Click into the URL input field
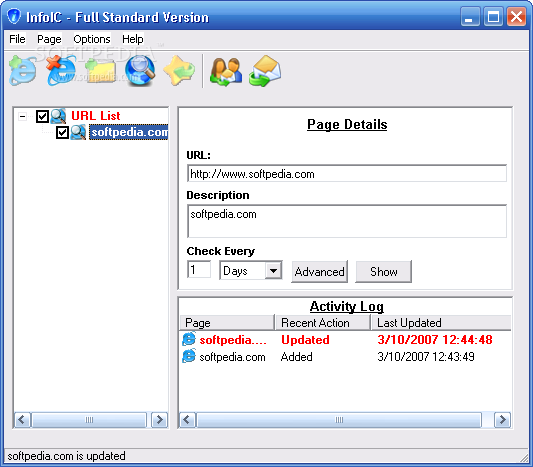Screen dimensions: 533x467 coord(347,174)
